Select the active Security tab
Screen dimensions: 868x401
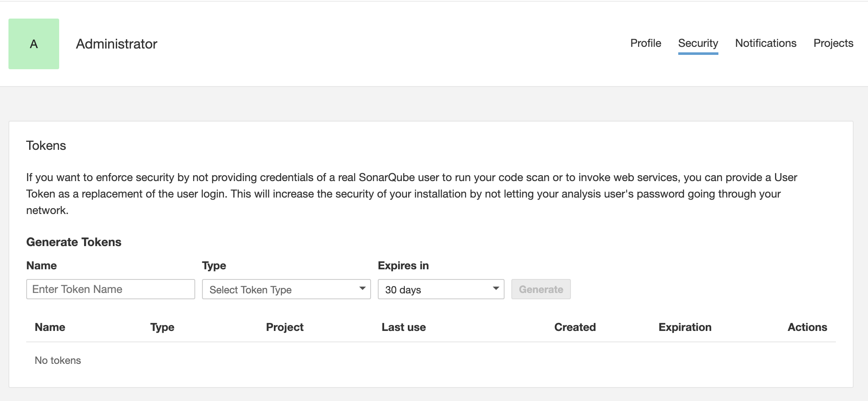[x=698, y=43]
